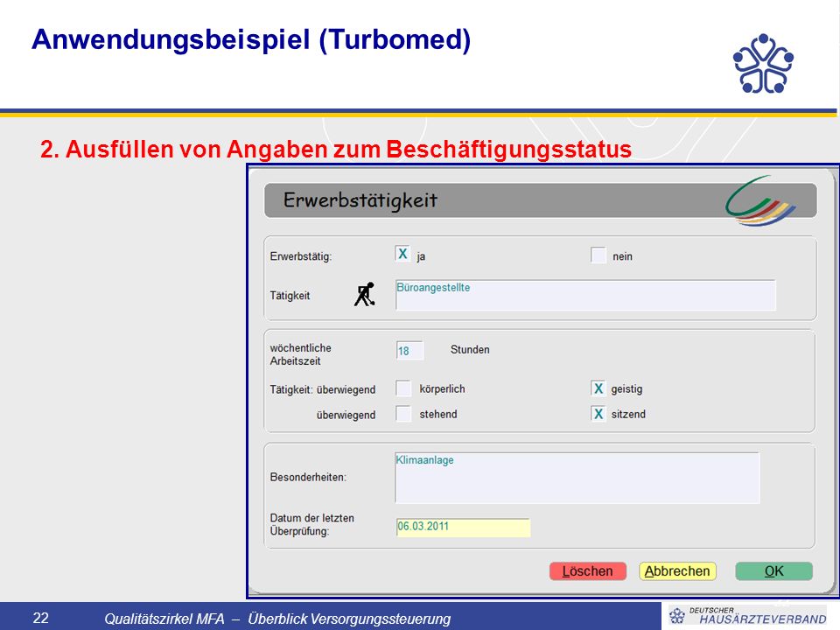The height and width of the screenshot is (630, 840).
Task: Click the 'Tätigkeit: überwiegend' label
Action: (323, 389)
